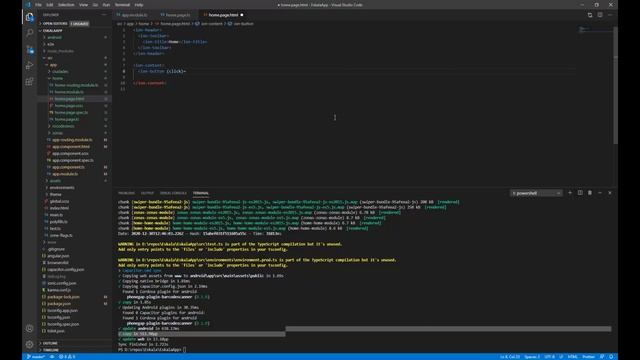Image resolution: width=640 pixels, height=360 pixels.
Task: Change language mode HTML in status bar
Action: 573,357
